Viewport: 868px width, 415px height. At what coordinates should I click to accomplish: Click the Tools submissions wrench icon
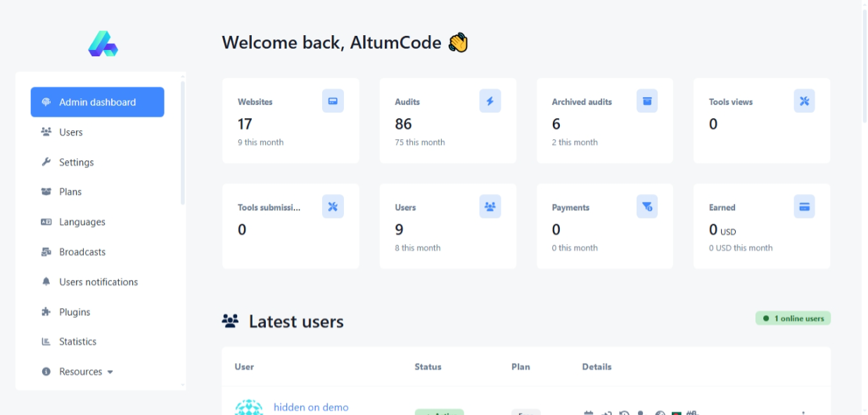[x=333, y=207]
